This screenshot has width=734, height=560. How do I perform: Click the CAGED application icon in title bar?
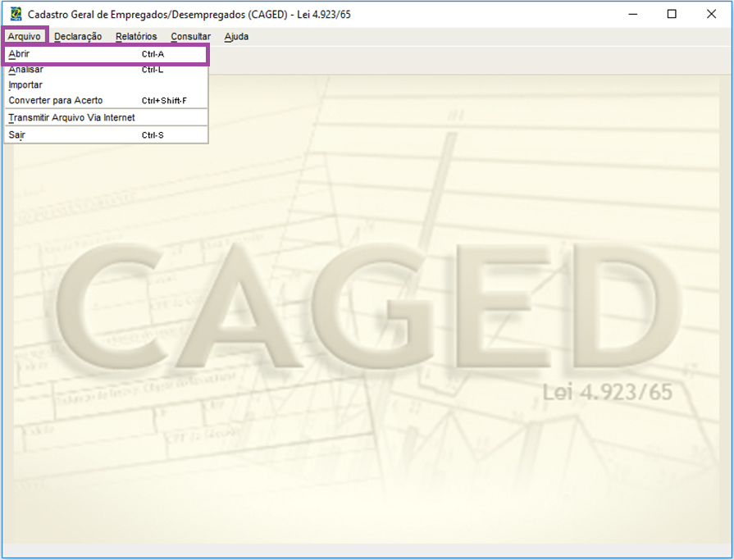pyautogui.click(x=16, y=14)
